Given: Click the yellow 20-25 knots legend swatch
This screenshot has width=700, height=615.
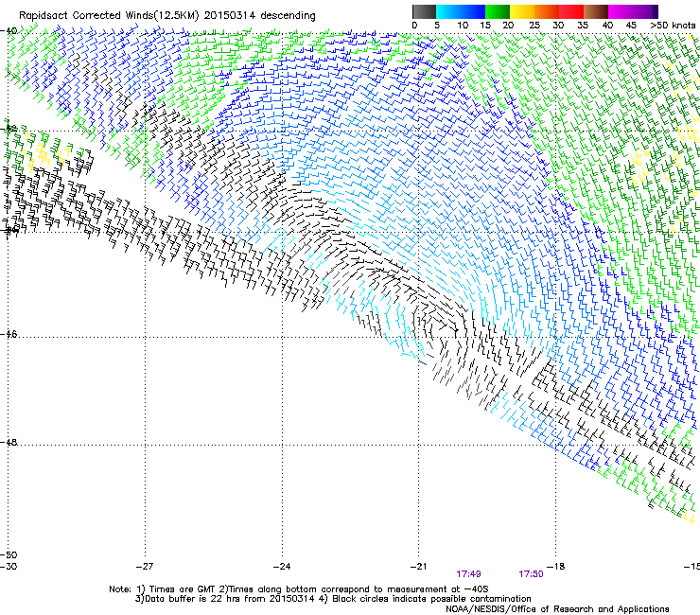Looking at the screenshot, I should click(x=522, y=11).
